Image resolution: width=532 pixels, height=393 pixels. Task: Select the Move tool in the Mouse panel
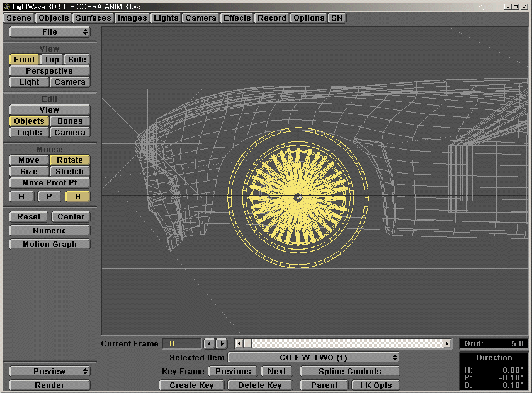pyautogui.click(x=28, y=160)
